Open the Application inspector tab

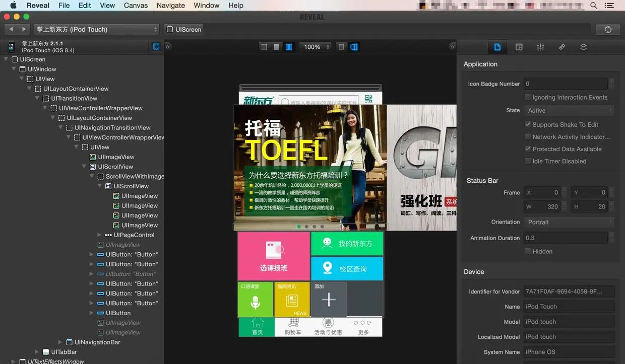pyautogui.click(x=497, y=47)
